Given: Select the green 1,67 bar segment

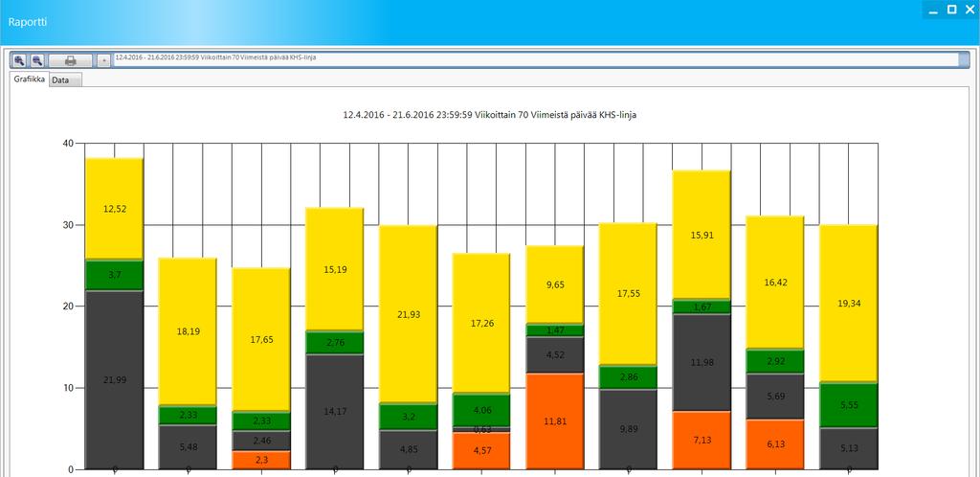Looking at the screenshot, I should pyautogui.click(x=702, y=307).
